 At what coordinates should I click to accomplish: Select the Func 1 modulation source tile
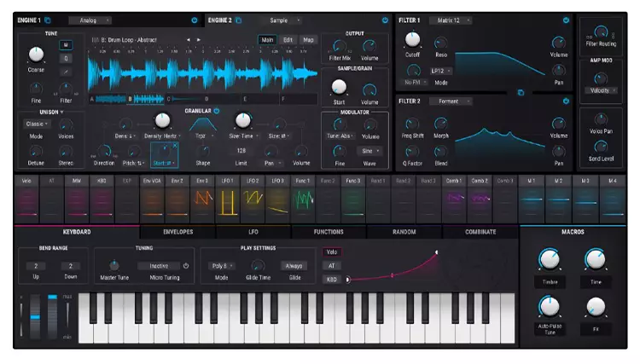(303, 199)
